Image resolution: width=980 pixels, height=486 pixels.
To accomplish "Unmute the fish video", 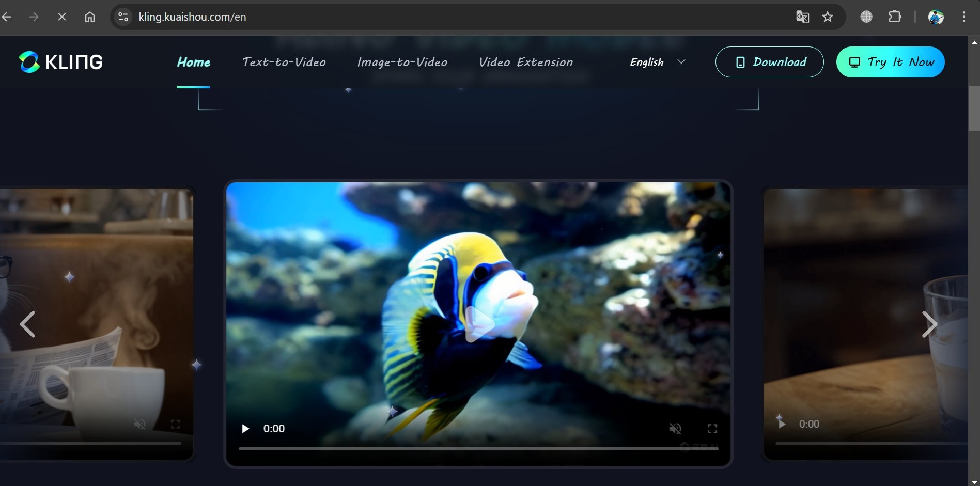I will pyautogui.click(x=675, y=429).
